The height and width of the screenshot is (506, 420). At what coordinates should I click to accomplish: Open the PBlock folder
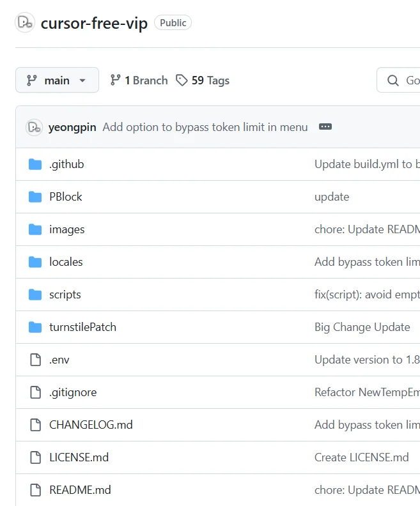click(x=66, y=197)
